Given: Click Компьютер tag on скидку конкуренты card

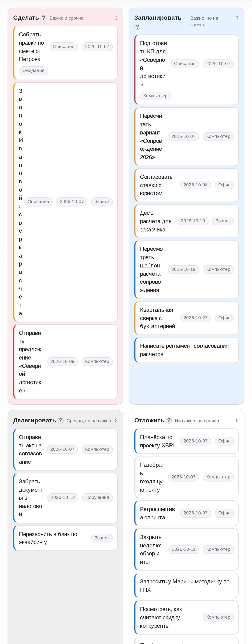Looking at the screenshot, I should [218, 617].
